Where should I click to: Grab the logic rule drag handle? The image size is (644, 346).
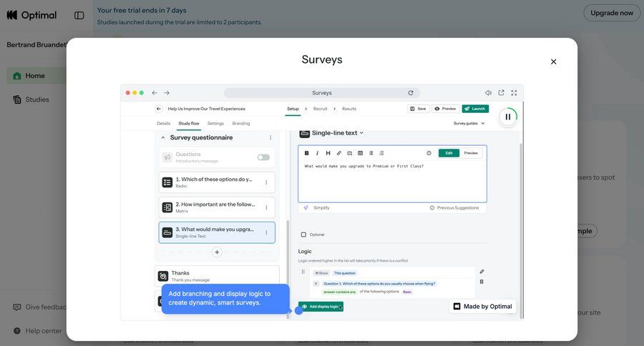[x=303, y=272]
